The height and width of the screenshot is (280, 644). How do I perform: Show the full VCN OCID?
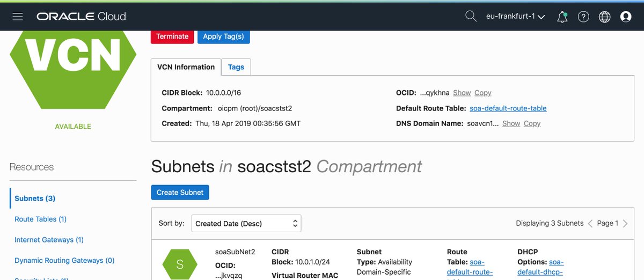[x=462, y=93]
